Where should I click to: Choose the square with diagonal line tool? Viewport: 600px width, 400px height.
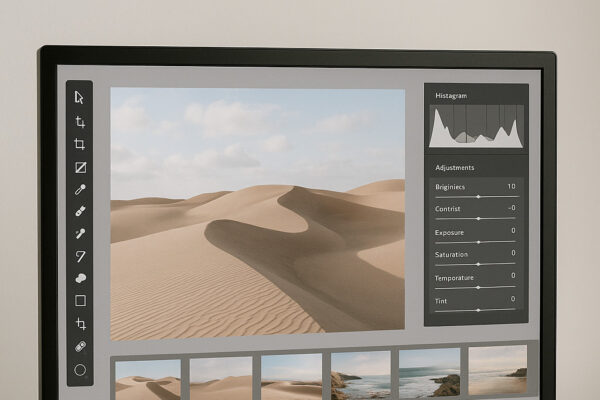click(80, 167)
